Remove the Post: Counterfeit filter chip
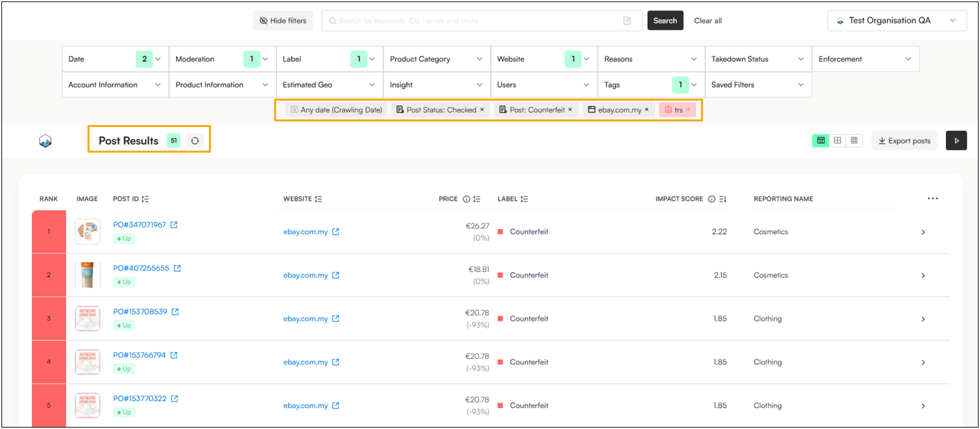This screenshot has height=429, width=980. 571,110
